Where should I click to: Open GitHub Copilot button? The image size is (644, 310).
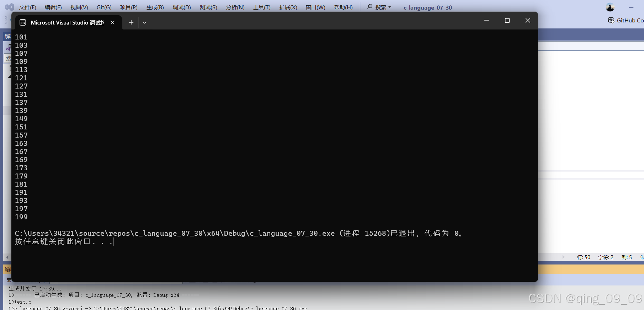626,20
